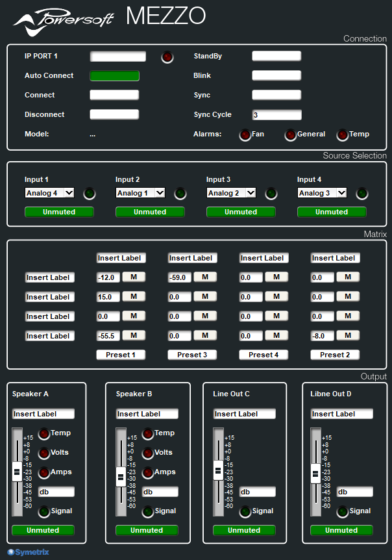This screenshot has width=392, height=560.
Task: Click Speaker A Volts indicator LED
Action: 43,453
